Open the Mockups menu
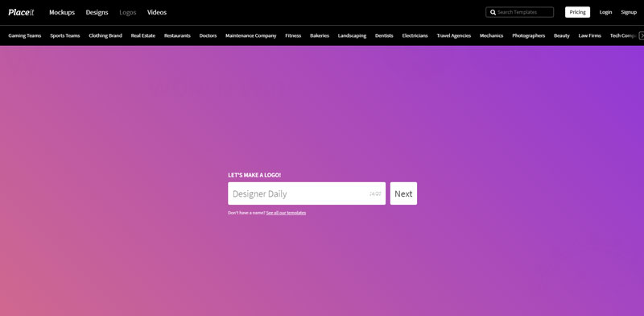The width and height of the screenshot is (644, 316). [62, 12]
